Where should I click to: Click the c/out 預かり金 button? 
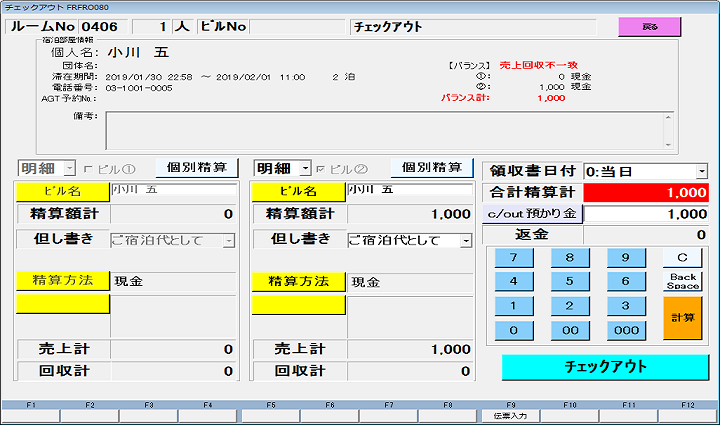tap(532, 214)
